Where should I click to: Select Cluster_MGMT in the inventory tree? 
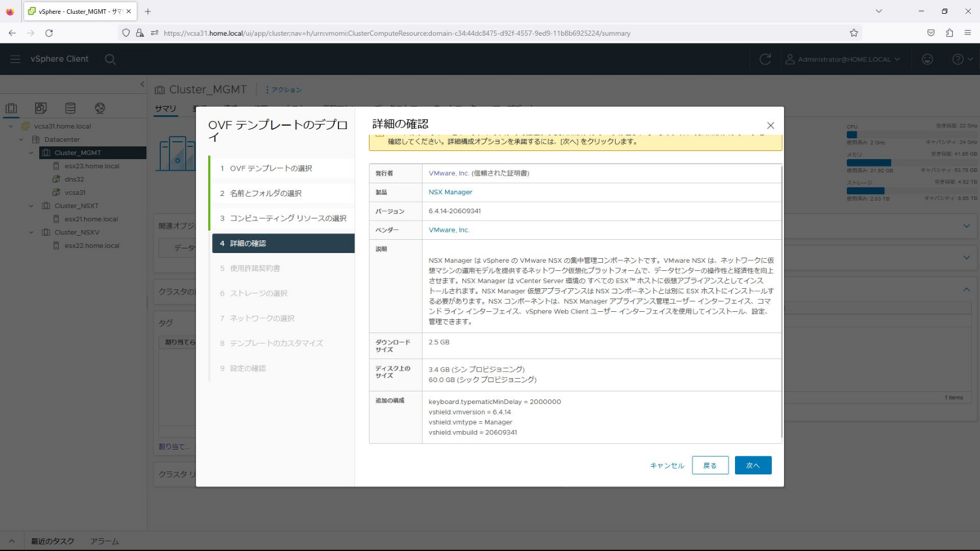(78, 153)
